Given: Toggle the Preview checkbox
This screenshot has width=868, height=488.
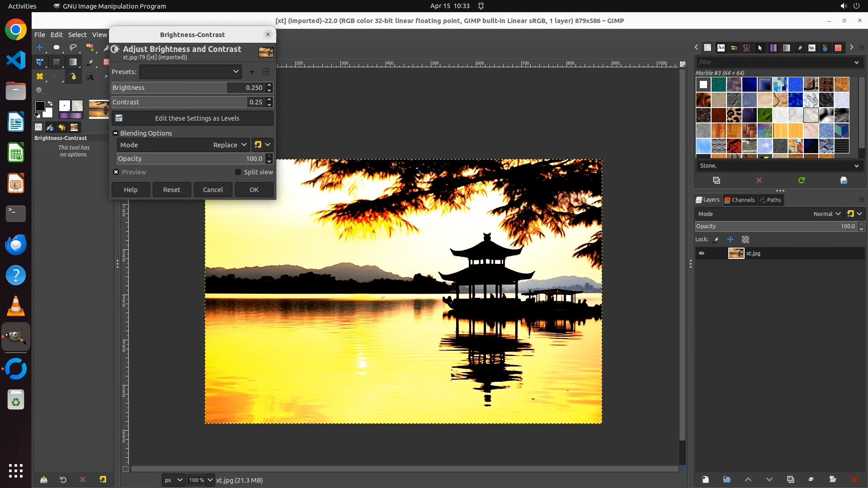Looking at the screenshot, I should tap(116, 172).
